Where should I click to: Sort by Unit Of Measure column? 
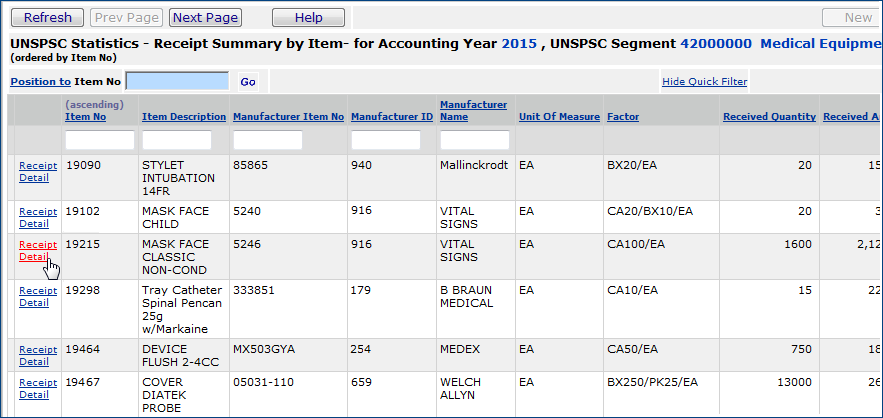click(x=559, y=117)
